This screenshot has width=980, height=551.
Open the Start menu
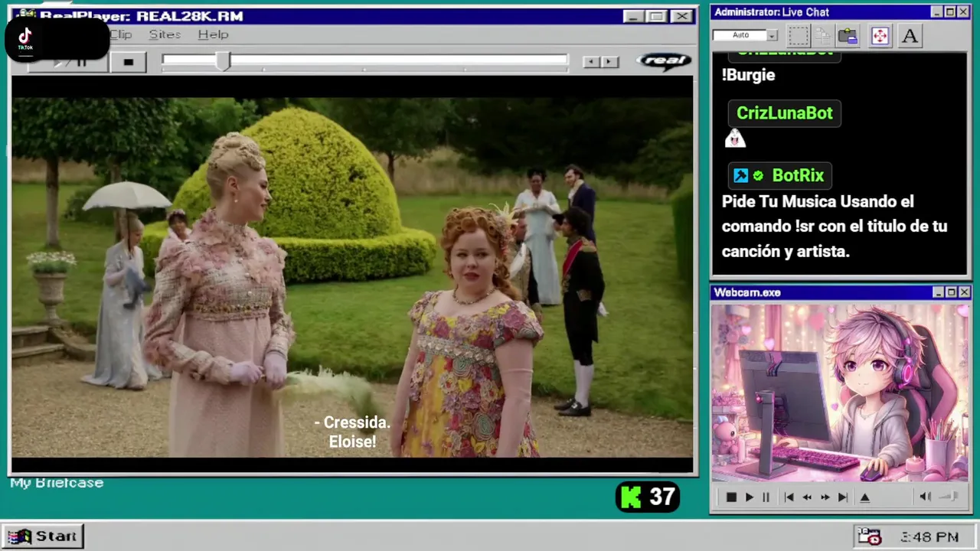[43, 536]
